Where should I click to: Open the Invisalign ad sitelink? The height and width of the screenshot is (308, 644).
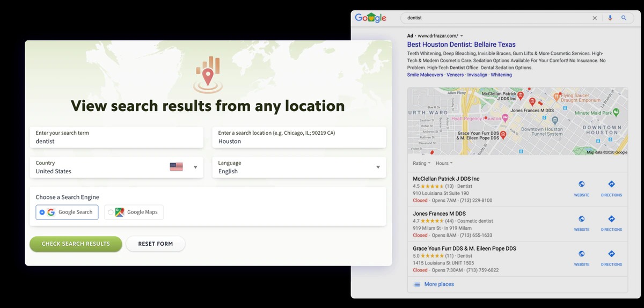(x=477, y=75)
